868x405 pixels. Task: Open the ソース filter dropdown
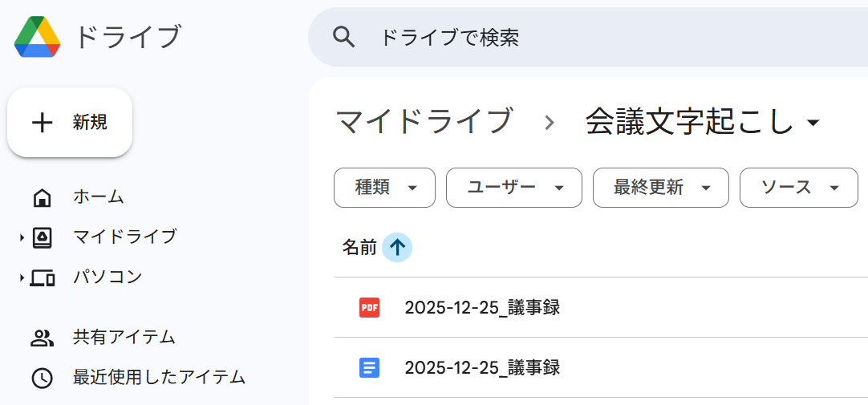[798, 188]
